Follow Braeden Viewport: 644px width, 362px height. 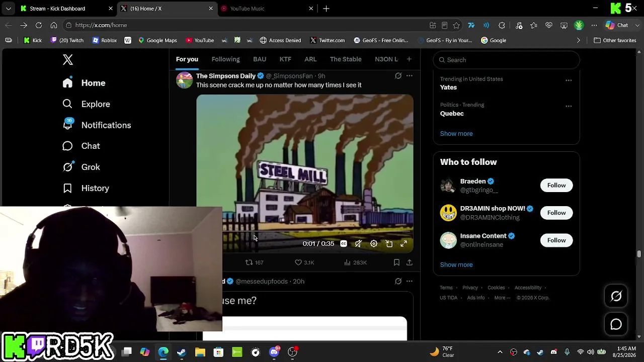pos(556,186)
